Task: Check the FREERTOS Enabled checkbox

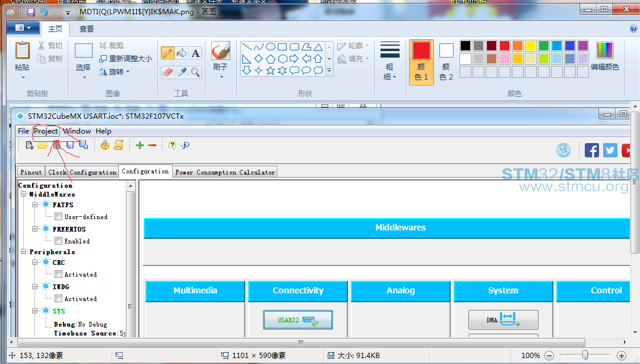Action: click(58, 241)
